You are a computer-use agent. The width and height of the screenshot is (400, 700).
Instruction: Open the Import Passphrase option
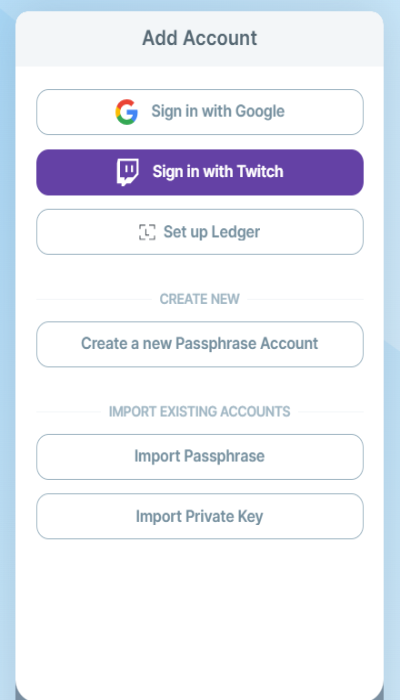tap(200, 457)
